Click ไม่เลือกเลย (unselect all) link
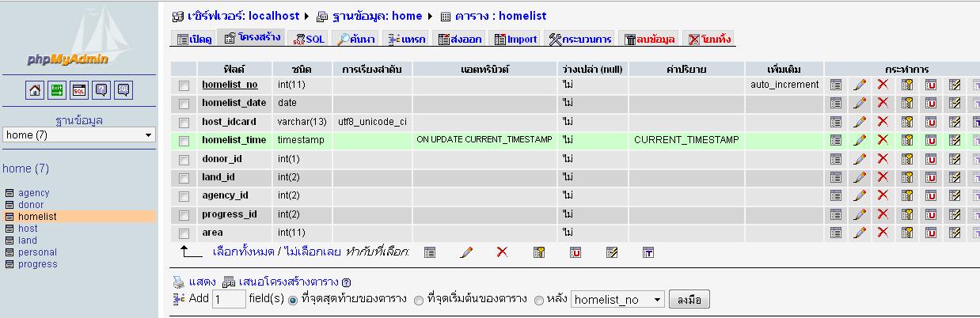 [x=314, y=252]
